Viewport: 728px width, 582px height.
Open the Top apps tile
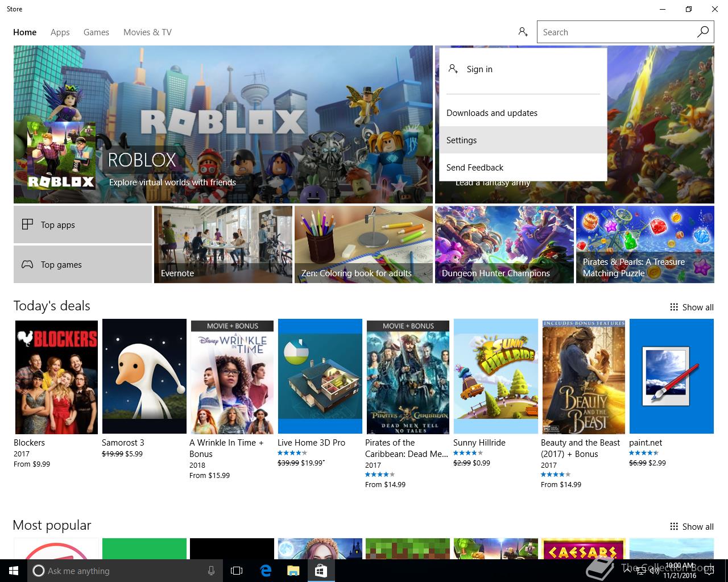(82, 225)
